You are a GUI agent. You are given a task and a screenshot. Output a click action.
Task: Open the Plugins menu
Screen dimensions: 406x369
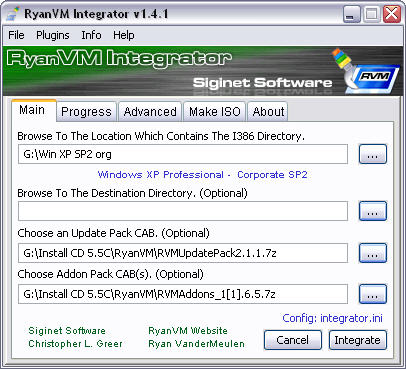pos(53,35)
